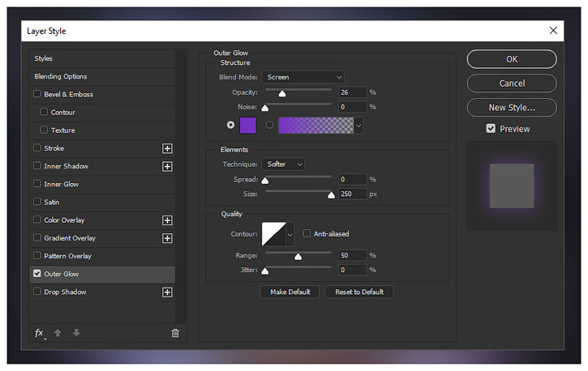Click the Opacity slider handle
Viewport: 588px width, 371px height.
pos(282,94)
